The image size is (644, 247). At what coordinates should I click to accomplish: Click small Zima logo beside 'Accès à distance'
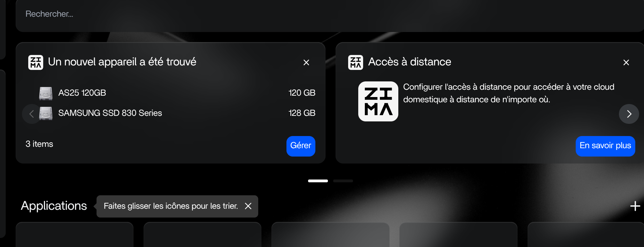click(x=355, y=62)
